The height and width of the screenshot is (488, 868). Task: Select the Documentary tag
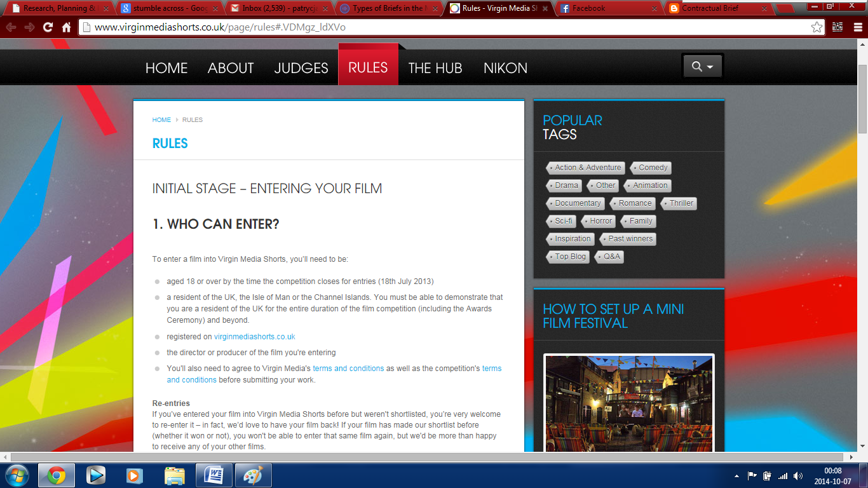tap(576, 203)
